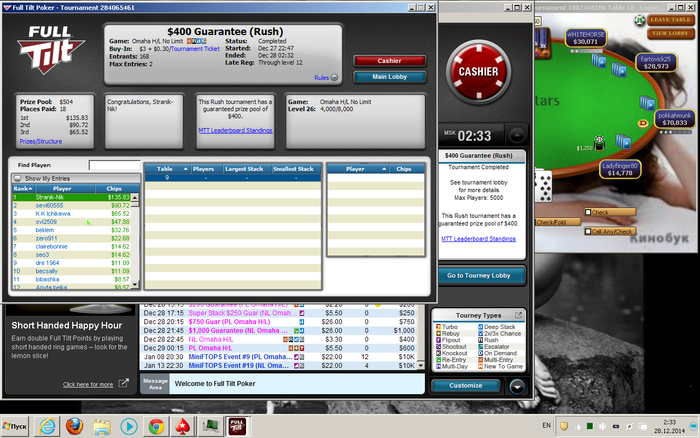Click the 2x/3x Chance tourney type icon
The image size is (700, 438).
tap(480, 334)
